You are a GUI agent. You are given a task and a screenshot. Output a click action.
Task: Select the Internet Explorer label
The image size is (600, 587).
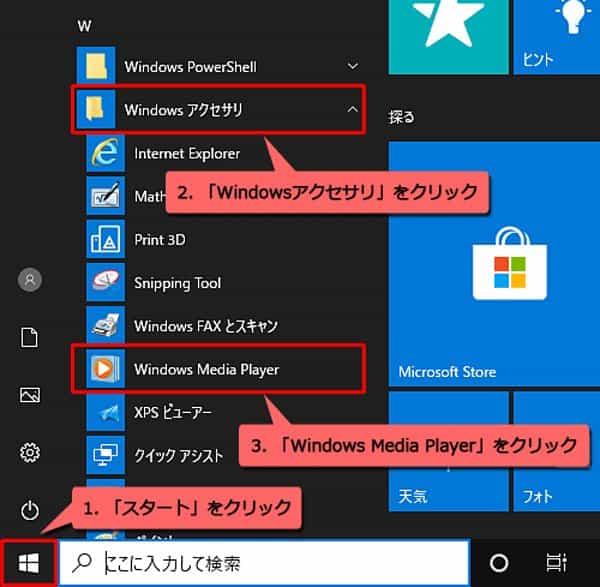(x=187, y=153)
